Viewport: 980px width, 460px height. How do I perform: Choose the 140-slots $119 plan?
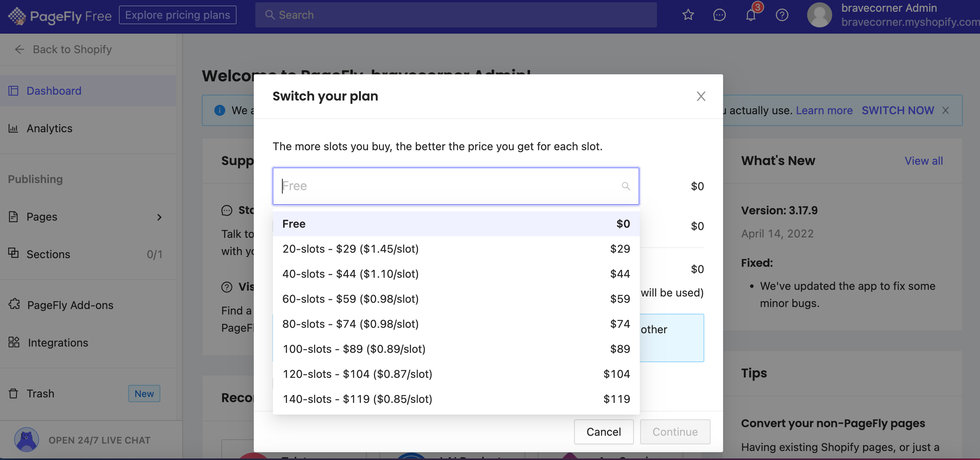[456, 399]
